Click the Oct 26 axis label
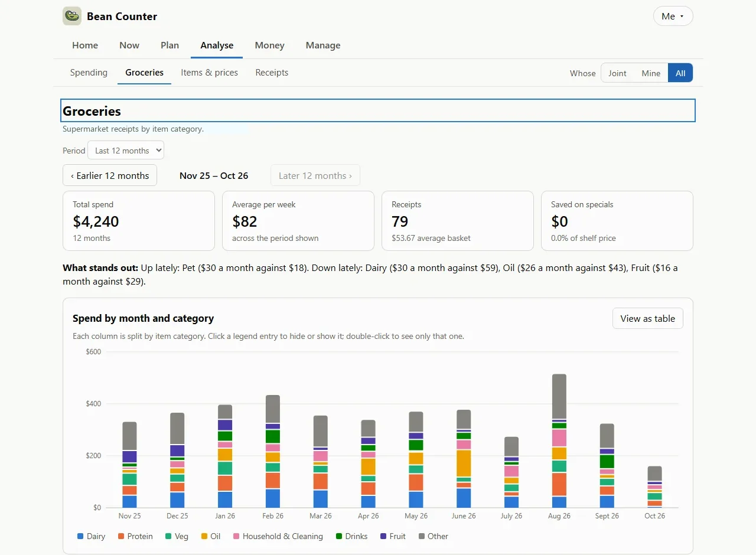 click(654, 515)
